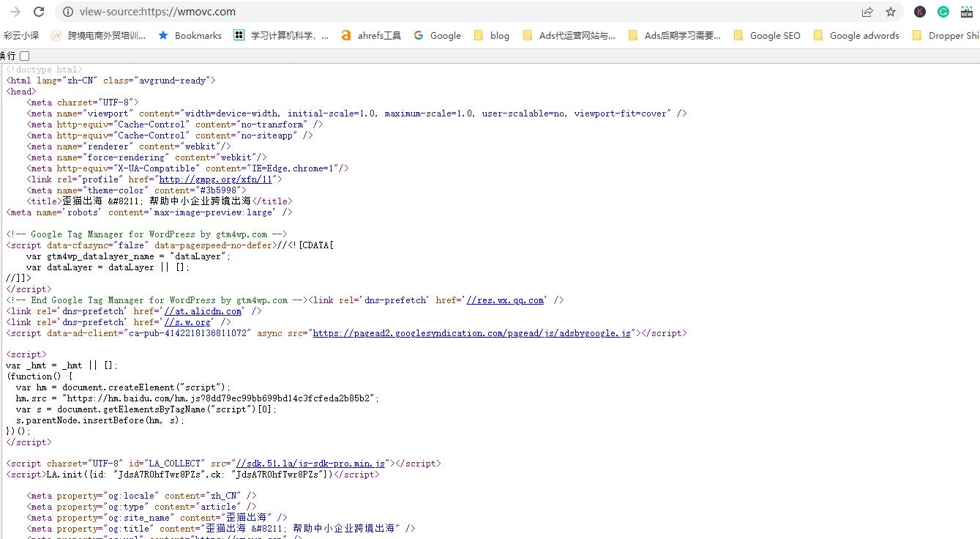Click the og:site_name meta line
The image size is (980, 539).
click(157, 518)
